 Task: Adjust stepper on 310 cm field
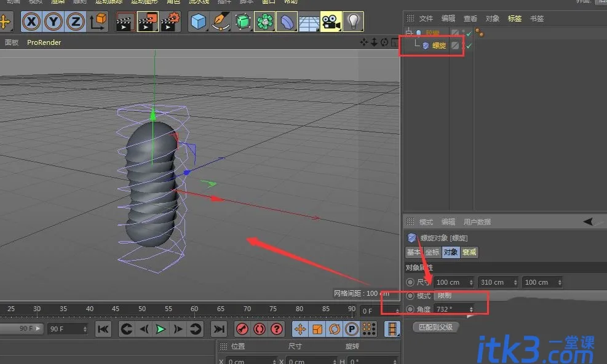pos(515,282)
